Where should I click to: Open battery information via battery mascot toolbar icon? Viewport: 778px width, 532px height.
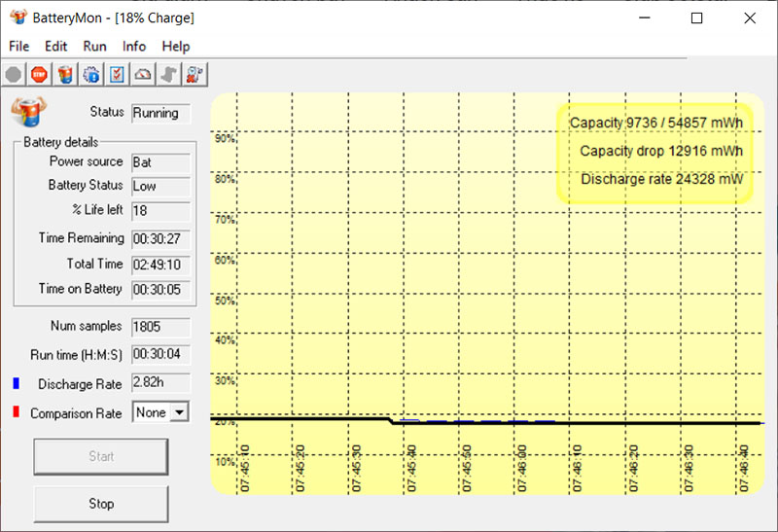tap(65, 75)
